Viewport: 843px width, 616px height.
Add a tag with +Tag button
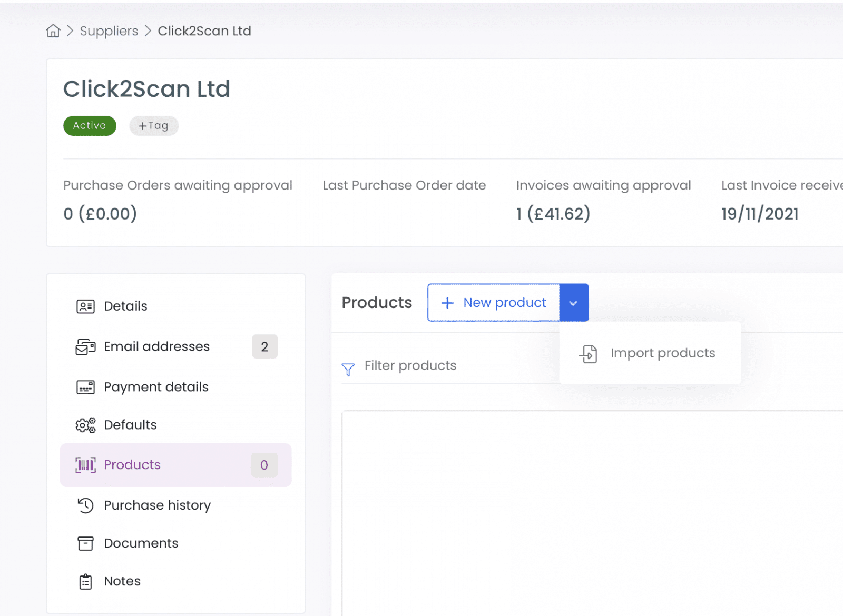click(x=154, y=126)
